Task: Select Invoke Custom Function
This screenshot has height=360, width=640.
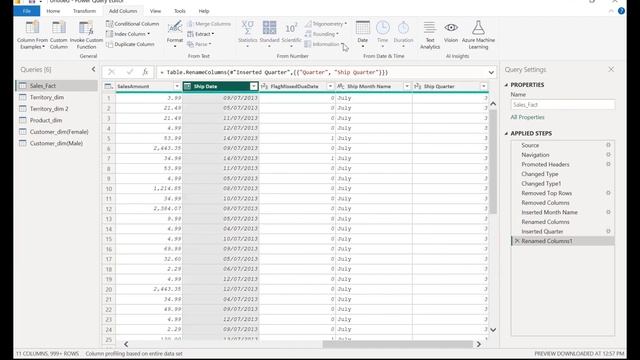Action: (86, 35)
